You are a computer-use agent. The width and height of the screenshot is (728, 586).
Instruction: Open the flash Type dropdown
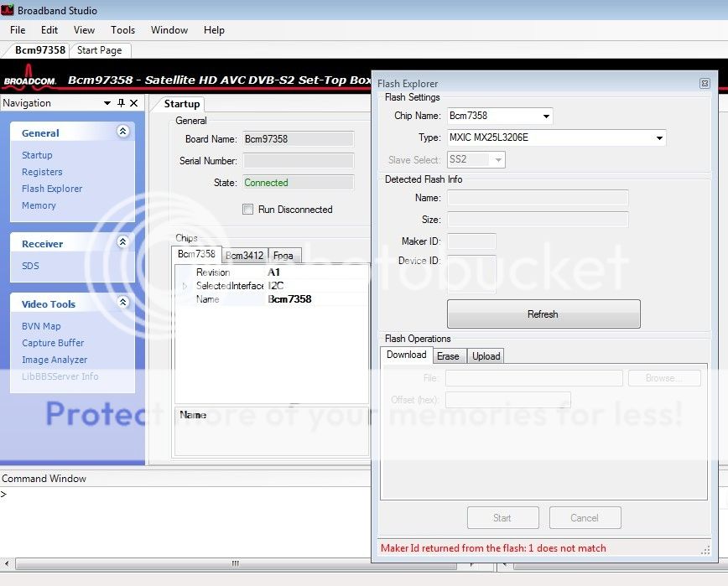tap(659, 137)
